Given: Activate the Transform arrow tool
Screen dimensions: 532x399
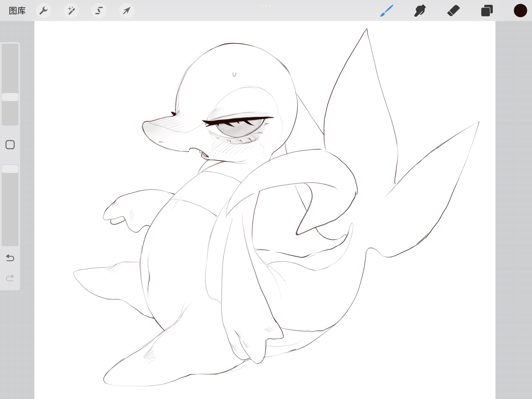Looking at the screenshot, I should tap(127, 11).
